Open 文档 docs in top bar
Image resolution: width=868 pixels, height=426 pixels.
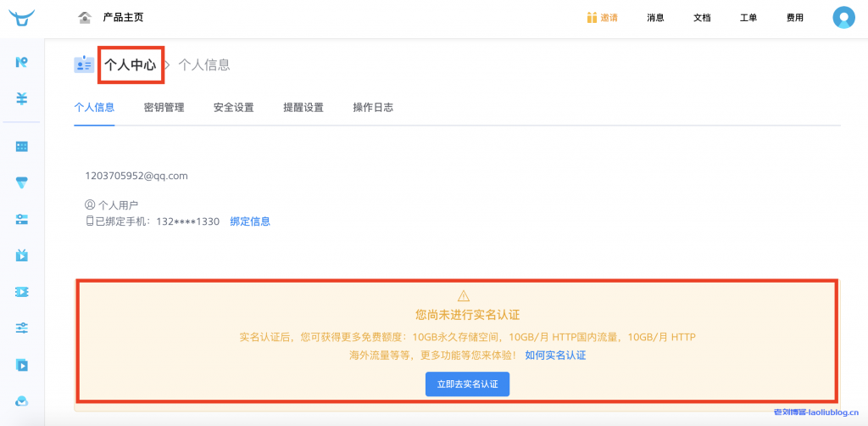pyautogui.click(x=702, y=18)
